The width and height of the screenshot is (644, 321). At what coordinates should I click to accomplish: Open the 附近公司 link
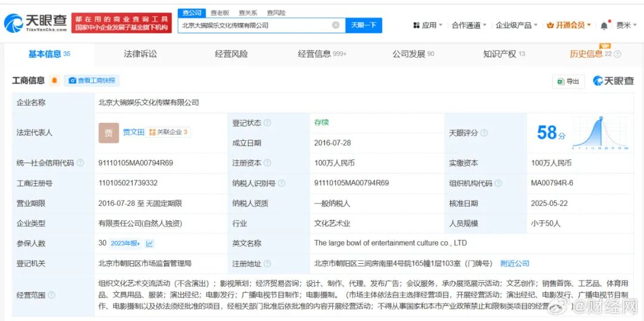(x=515, y=263)
